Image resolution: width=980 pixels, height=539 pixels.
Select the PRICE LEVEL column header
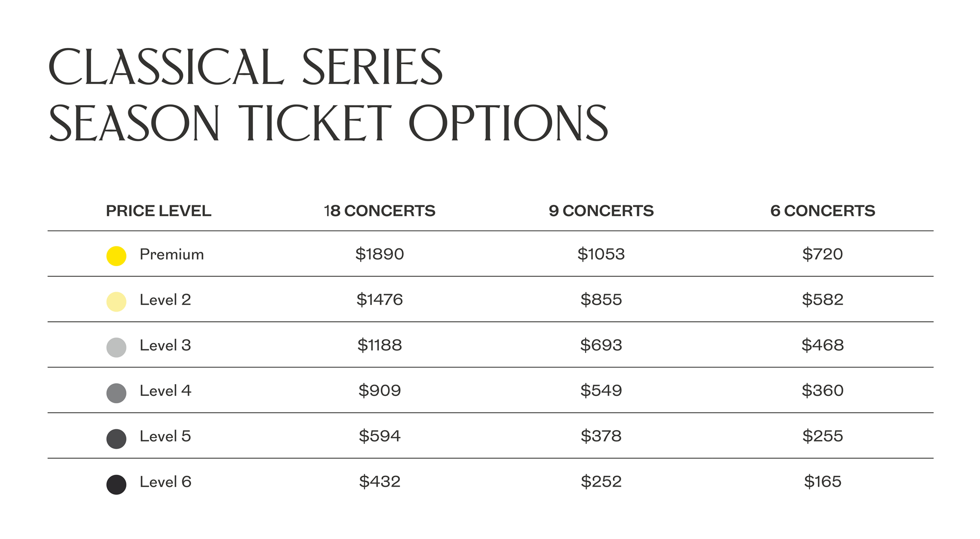(x=159, y=211)
